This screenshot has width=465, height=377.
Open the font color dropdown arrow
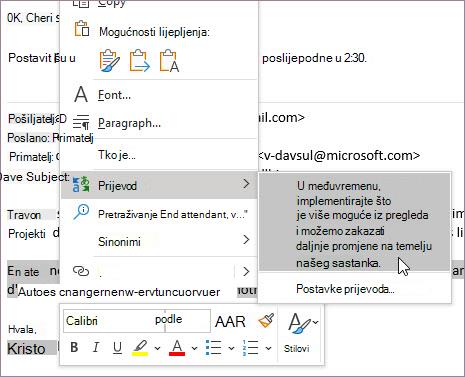[x=194, y=349]
